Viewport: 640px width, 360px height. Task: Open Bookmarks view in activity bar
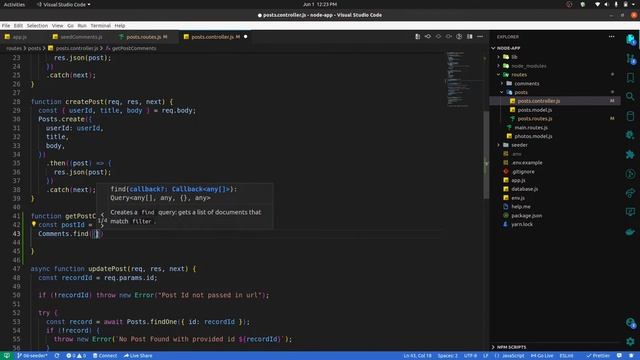click(x=630, y=78)
